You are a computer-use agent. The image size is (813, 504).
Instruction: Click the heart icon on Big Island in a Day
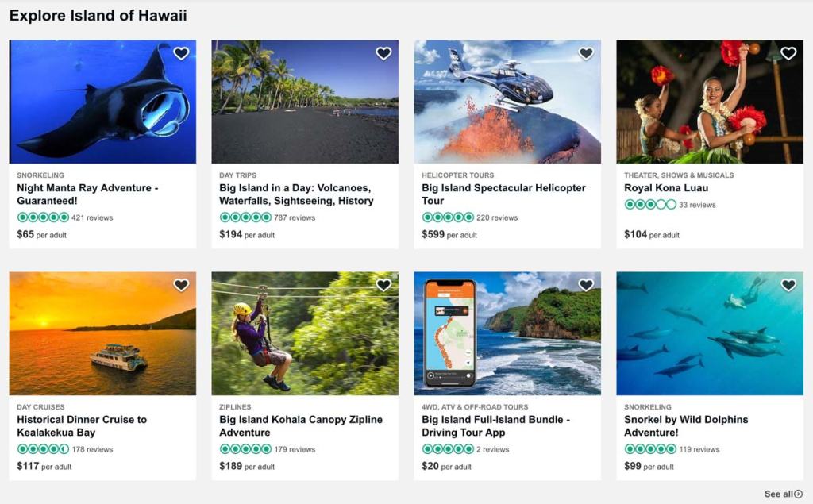[x=383, y=52]
